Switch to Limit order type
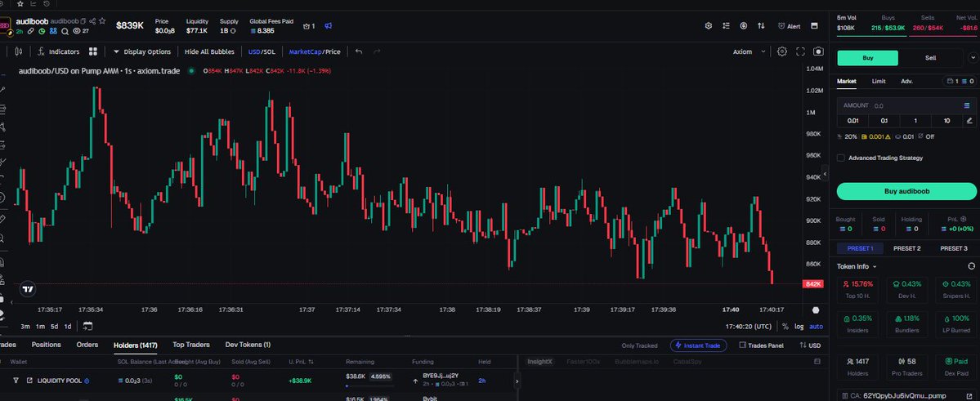The image size is (980, 401). pos(879,81)
